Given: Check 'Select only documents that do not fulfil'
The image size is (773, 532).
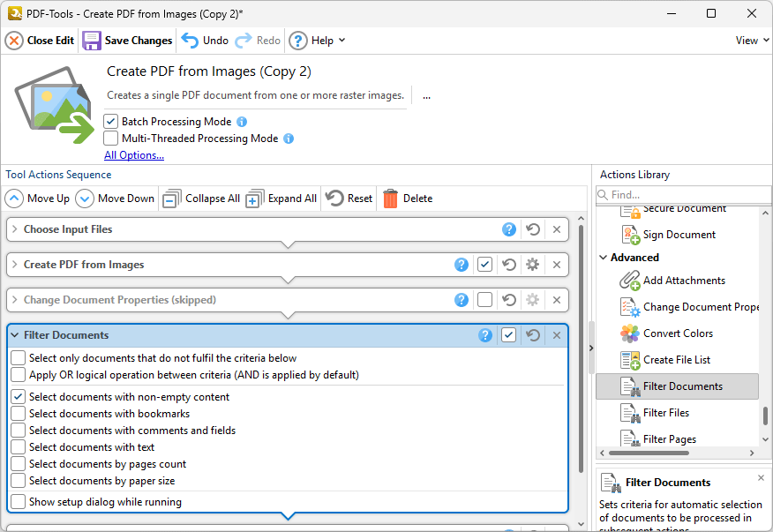Looking at the screenshot, I should (19, 358).
